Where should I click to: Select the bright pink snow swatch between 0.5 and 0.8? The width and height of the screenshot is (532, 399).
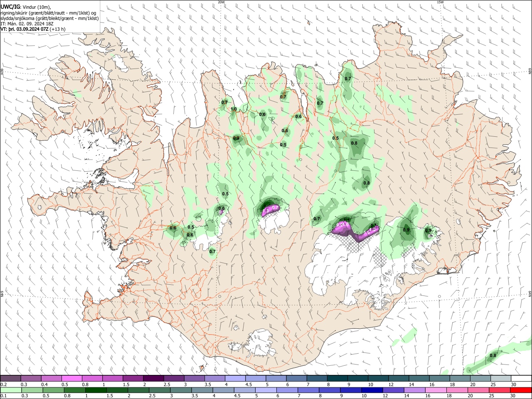71,378
